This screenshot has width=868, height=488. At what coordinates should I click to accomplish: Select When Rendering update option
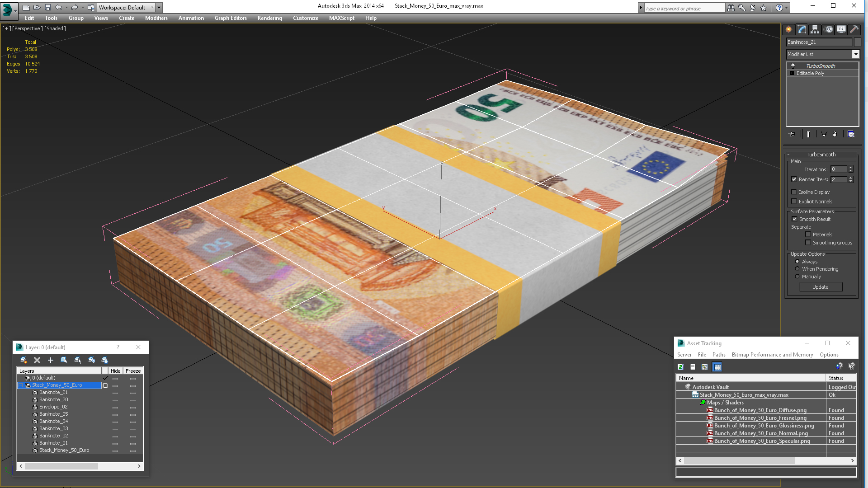pyautogui.click(x=797, y=269)
